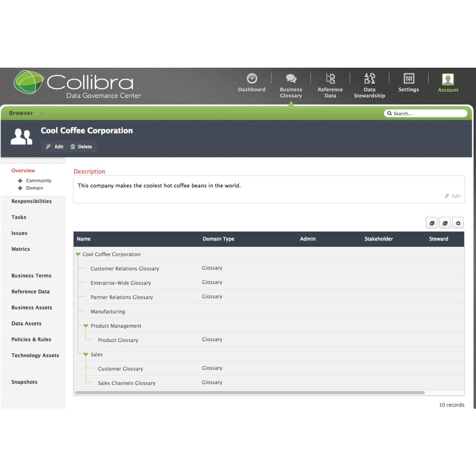Image resolution: width=476 pixels, height=476 pixels.
Task: Delete the Cool Coffee Corporation community
Action: (81, 147)
